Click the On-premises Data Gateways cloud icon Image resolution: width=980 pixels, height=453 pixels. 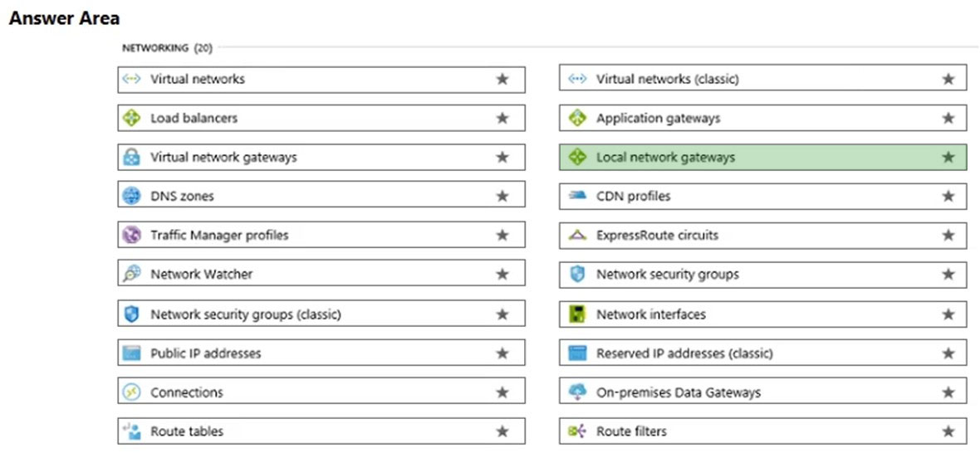pyautogui.click(x=577, y=392)
